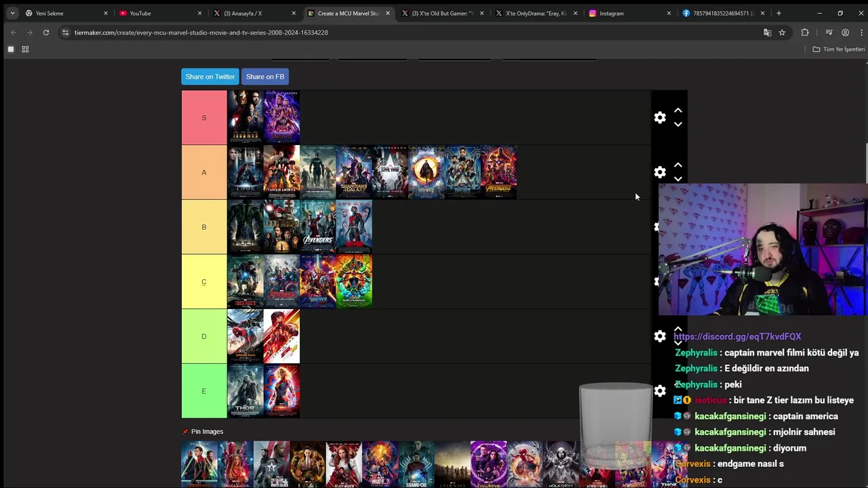Switch to X'te OnlyDrama tab

coord(536,13)
